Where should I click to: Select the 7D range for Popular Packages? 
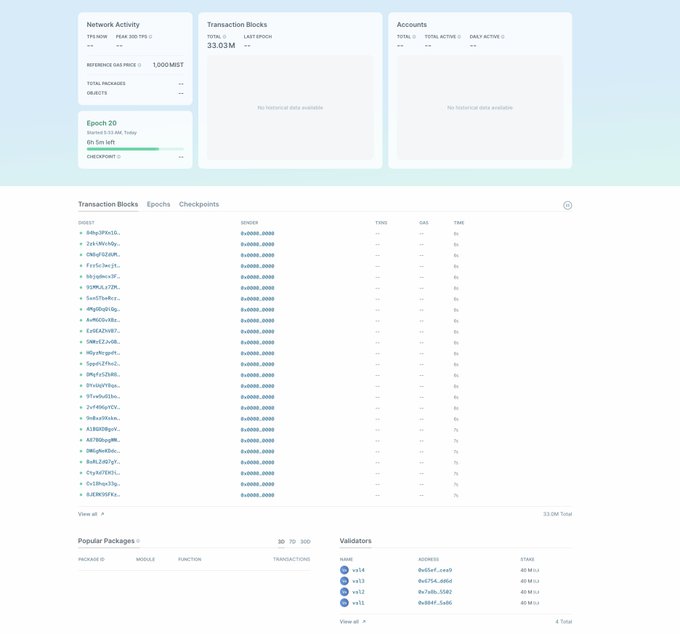click(x=292, y=542)
